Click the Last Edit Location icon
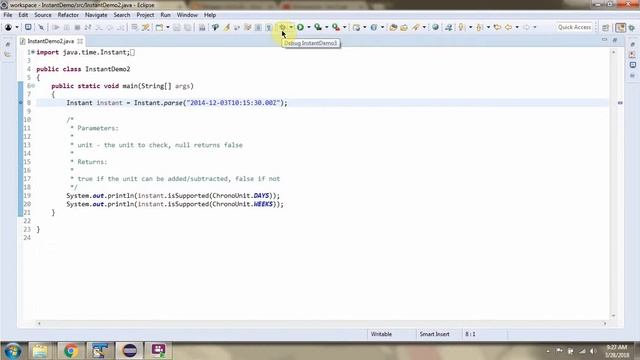The image size is (640, 360). coord(497,27)
